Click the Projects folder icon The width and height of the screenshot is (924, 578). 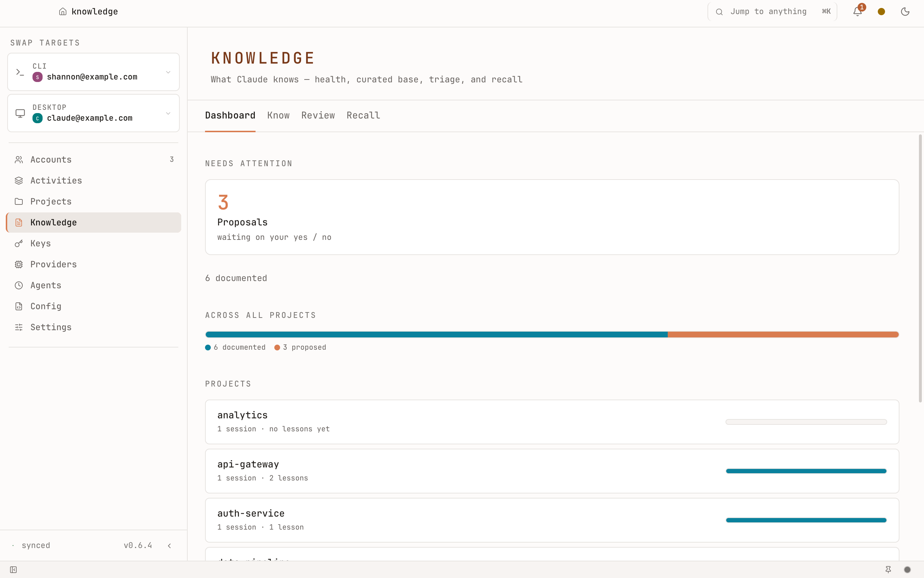coord(19,202)
